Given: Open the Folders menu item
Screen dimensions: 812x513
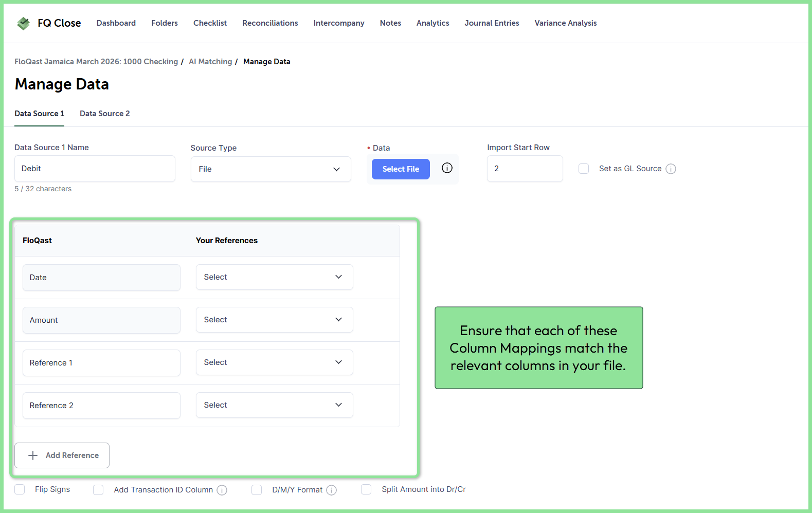Looking at the screenshot, I should tap(165, 23).
